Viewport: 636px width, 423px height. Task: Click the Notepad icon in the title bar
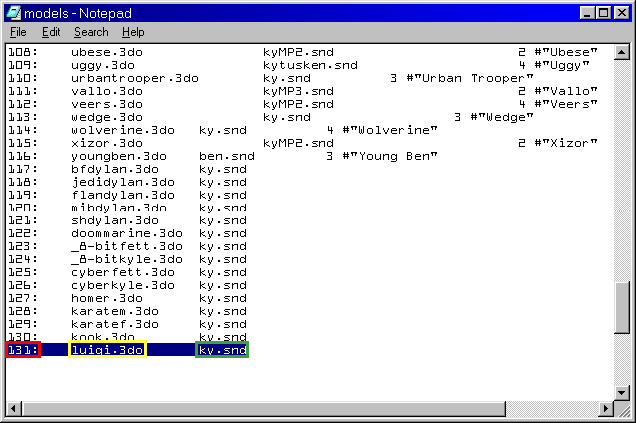click(13, 13)
